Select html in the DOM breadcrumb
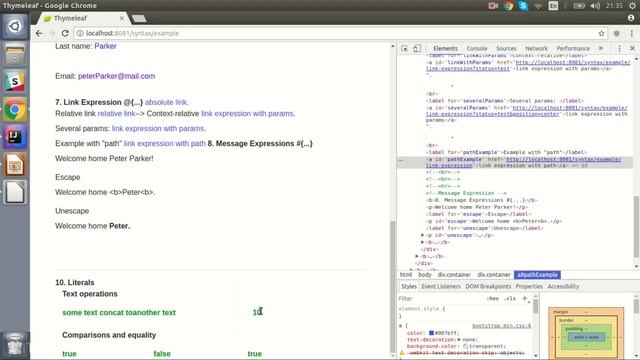This screenshot has height=360, width=640. (x=406, y=275)
